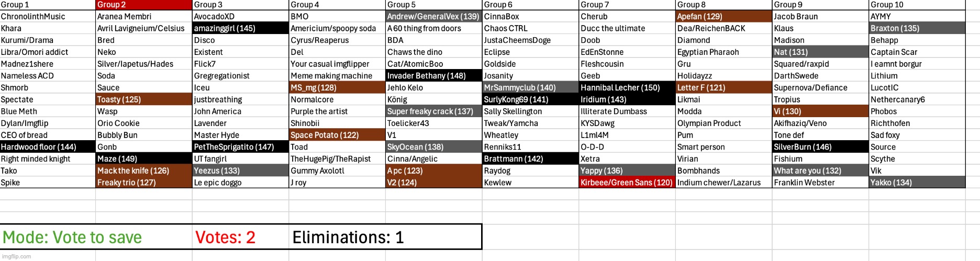Select the Invader Bethany (148) cell
Image resolution: width=980 pixels, height=261 pixels.
(433, 76)
